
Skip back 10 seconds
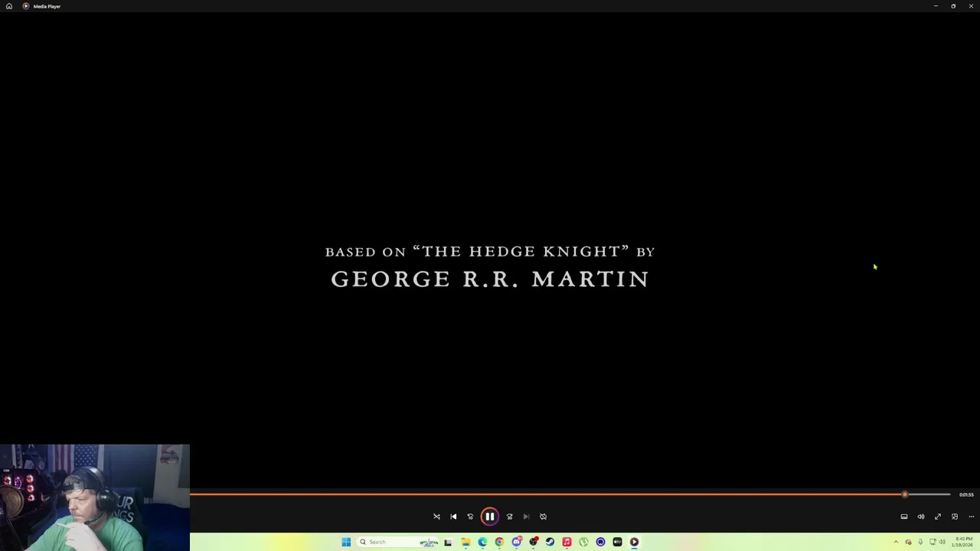coord(470,517)
